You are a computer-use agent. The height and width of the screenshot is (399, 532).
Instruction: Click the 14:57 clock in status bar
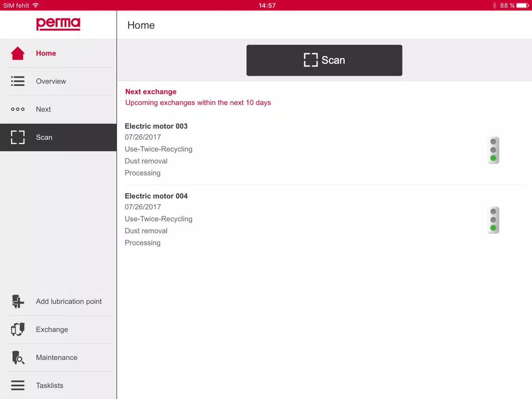click(267, 6)
